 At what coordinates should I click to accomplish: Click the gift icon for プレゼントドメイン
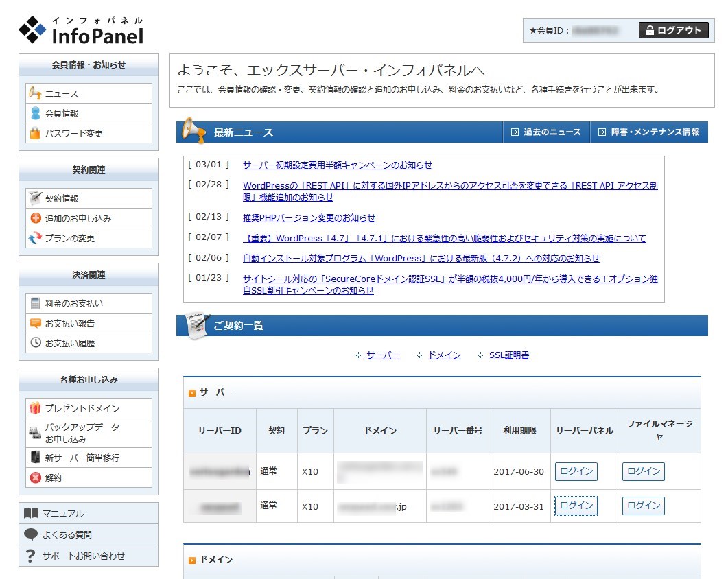[35, 408]
